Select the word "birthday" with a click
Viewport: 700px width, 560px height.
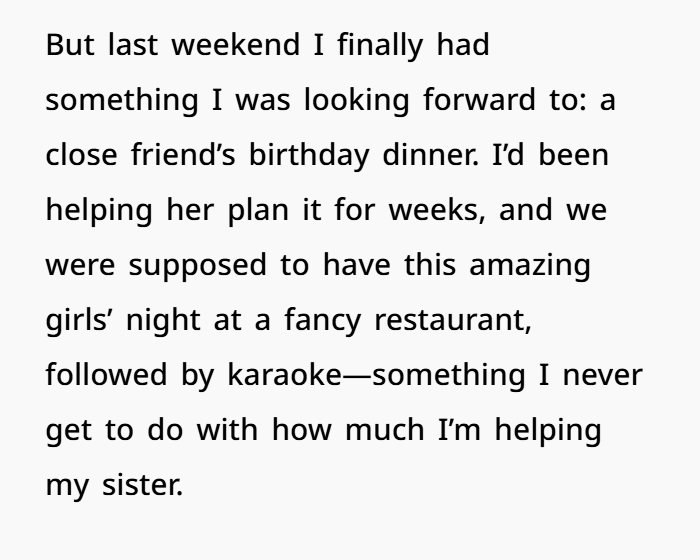(308, 156)
